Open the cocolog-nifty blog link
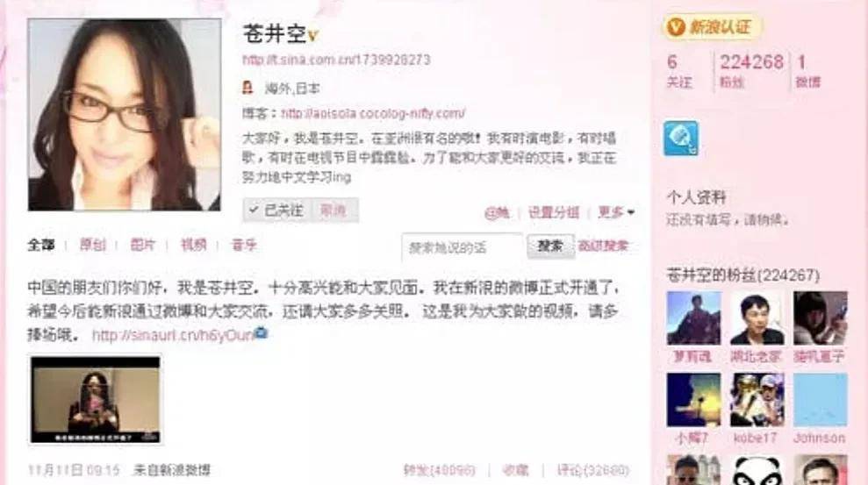868x485 pixels. coord(373,113)
